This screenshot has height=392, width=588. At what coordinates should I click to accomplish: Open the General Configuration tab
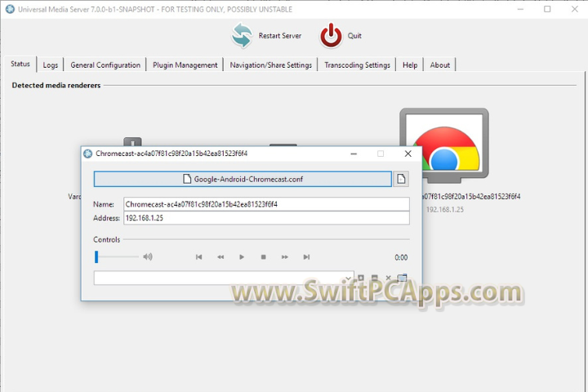[105, 65]
